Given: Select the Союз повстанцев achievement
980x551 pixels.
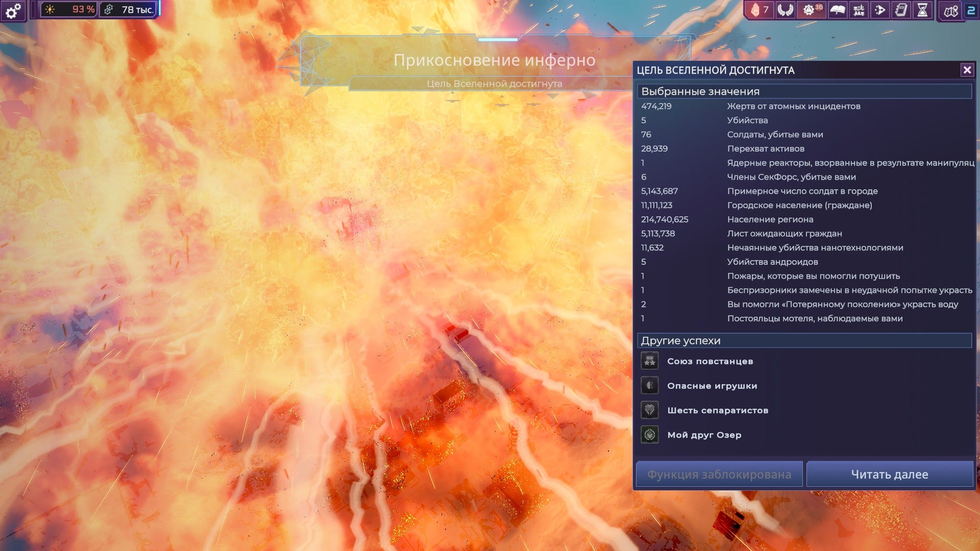Looking at the screenshot, I should point(709,361).
